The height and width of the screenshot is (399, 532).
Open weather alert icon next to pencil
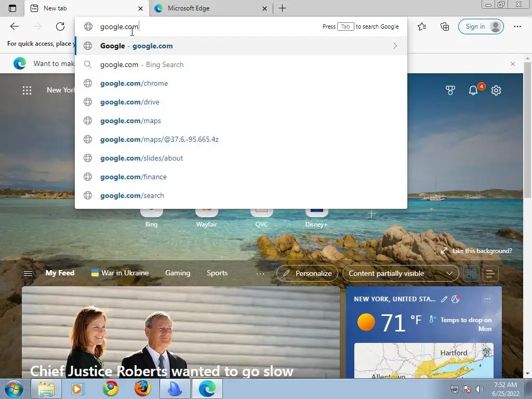(x=455, y=299)
